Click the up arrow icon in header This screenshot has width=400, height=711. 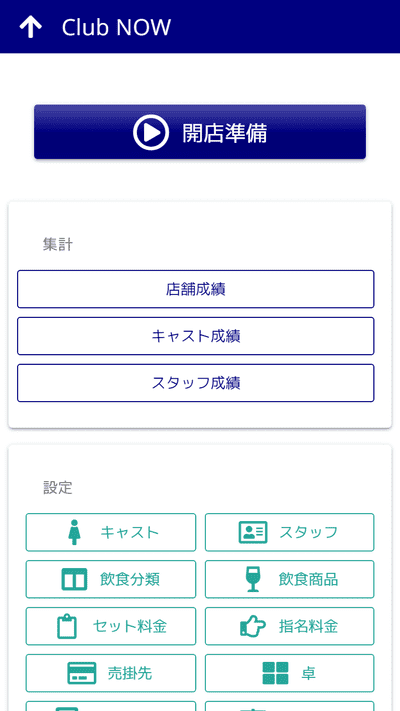point(30,27)
